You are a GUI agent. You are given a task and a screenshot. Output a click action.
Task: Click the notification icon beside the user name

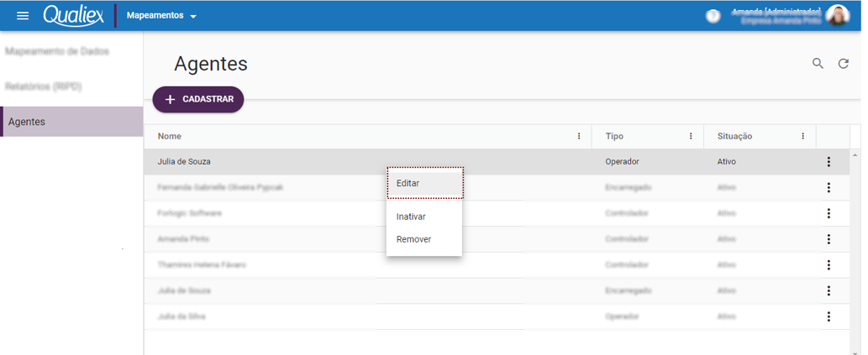(713, 16)
